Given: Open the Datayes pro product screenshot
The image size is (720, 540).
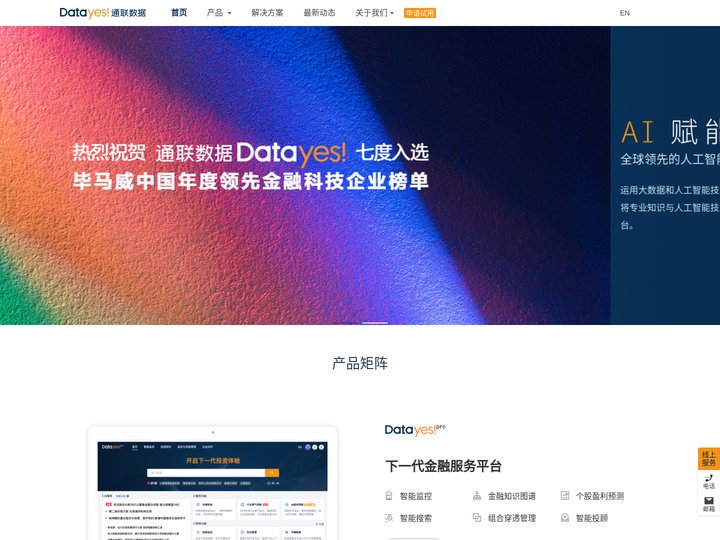Looking at the screenshot, I should [213, 483].
